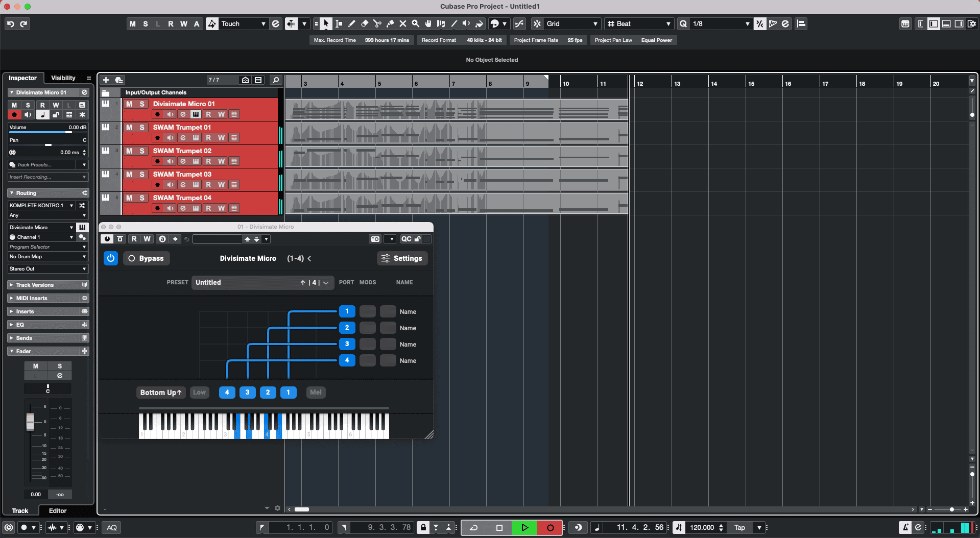Click the tempo 120.000 value field
Screen dimensions: 980x538
pyautogui.click(x=702, y=527)
